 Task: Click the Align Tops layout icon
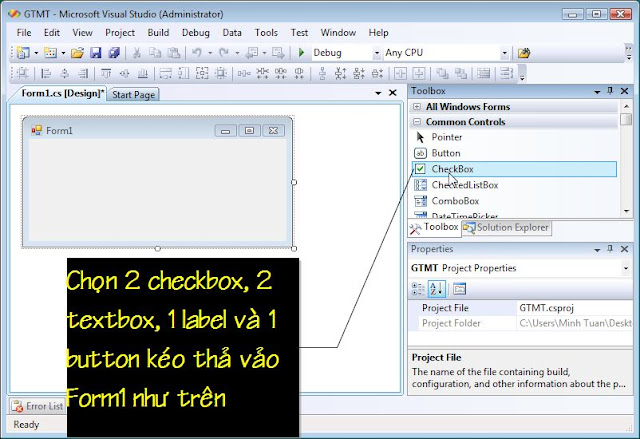[x=106, y=73]
